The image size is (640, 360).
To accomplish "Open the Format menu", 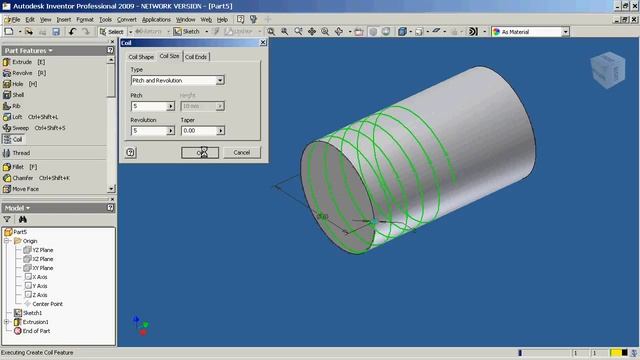I will pyautogui.click(x=84, y=20).
